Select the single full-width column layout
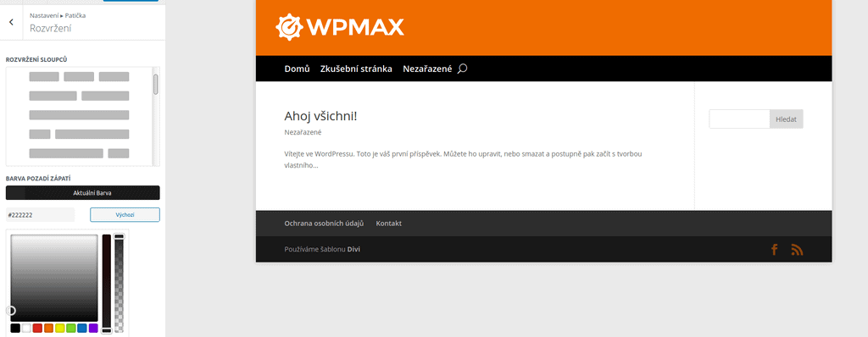This screenshot has width=868, height=337. [x=79, y=115]
